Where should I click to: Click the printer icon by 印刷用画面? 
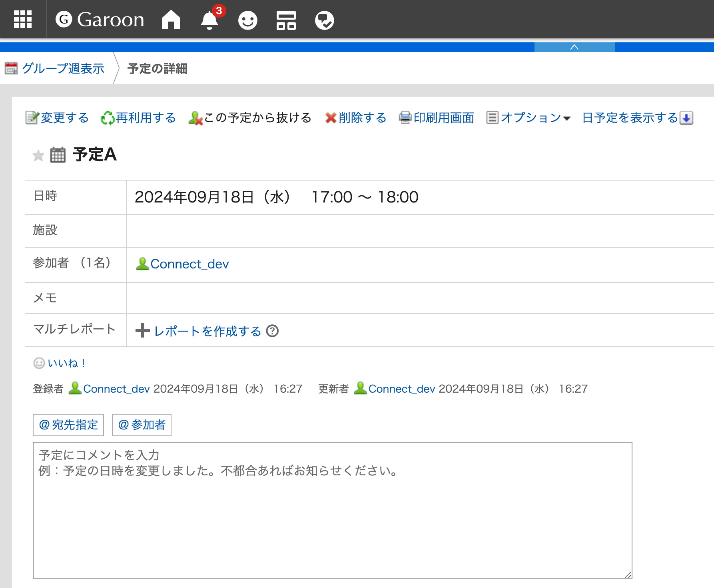405,118
